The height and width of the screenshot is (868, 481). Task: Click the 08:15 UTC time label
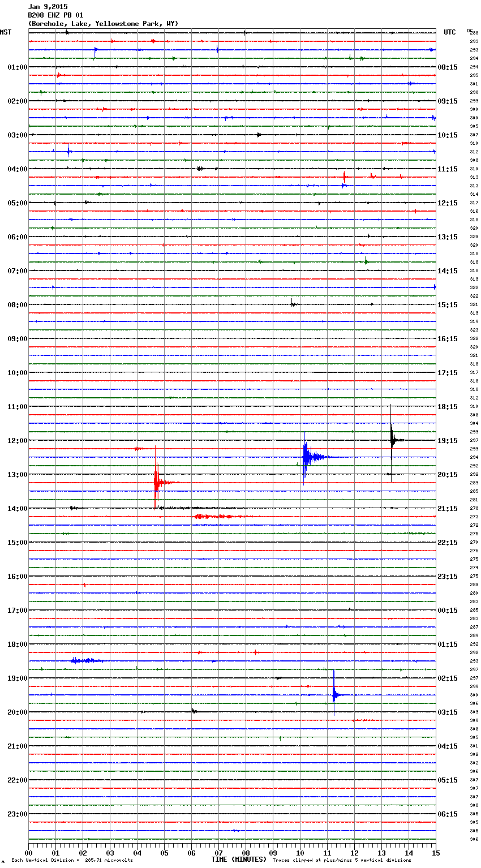(x=448, y=67)
